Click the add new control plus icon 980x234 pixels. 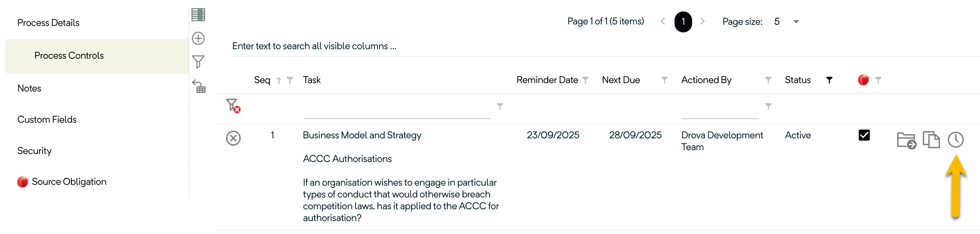[x=198, y=38]
